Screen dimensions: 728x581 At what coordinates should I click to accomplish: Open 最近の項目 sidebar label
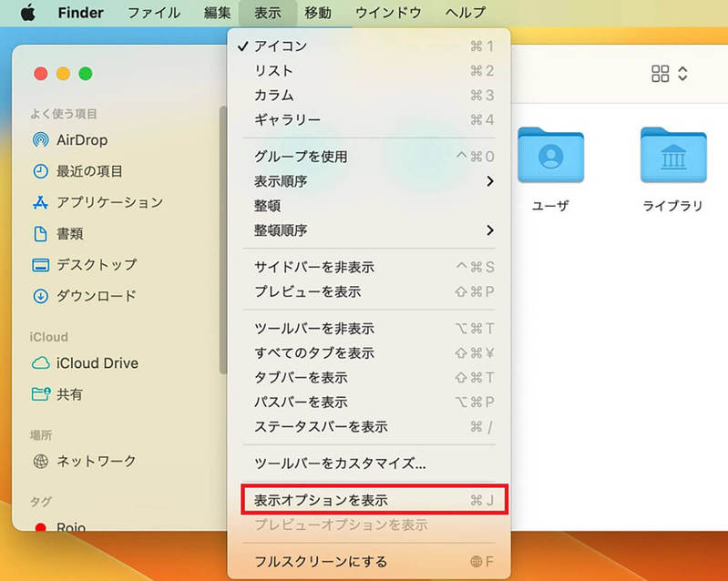coord(89,171)
